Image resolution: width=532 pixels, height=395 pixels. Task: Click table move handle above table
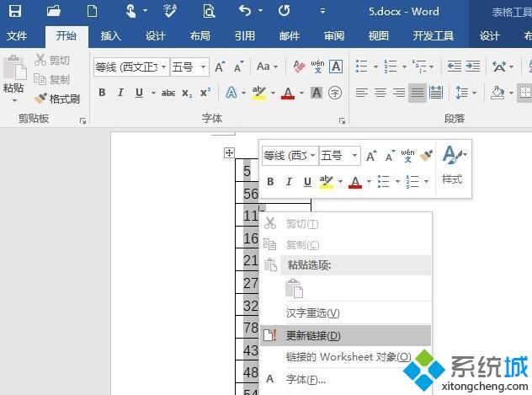(229, 152)
